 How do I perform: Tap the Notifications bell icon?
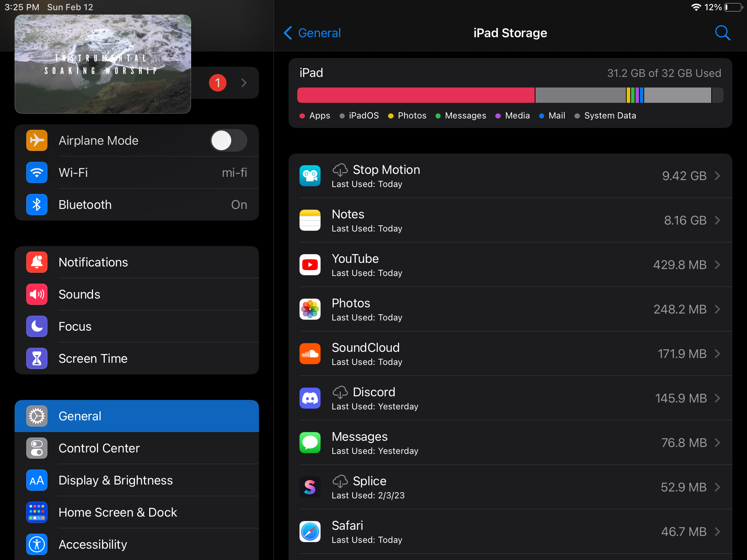click(37, 262)
